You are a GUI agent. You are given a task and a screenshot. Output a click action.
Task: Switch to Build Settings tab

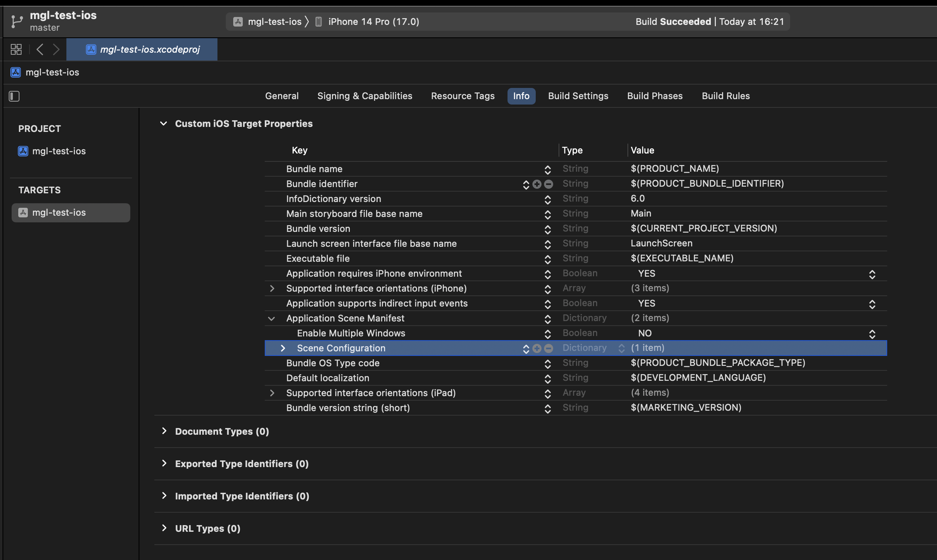coord(578,96)
